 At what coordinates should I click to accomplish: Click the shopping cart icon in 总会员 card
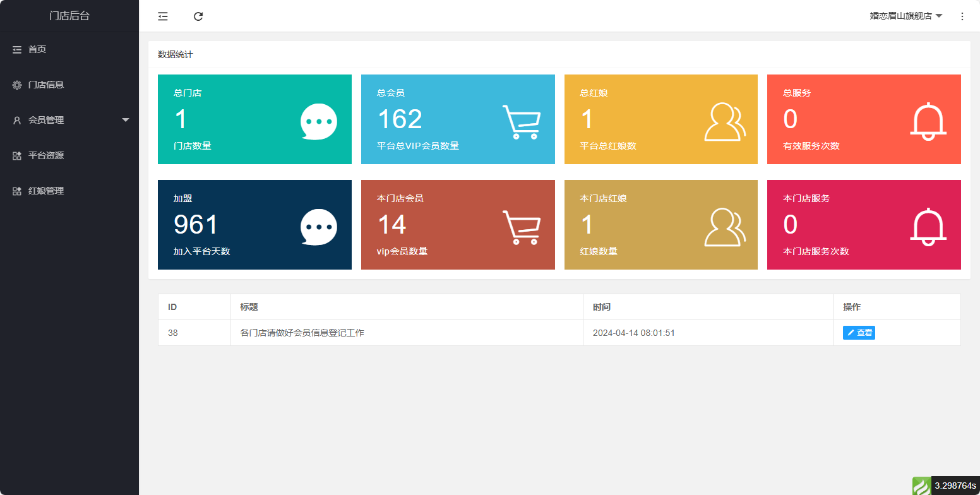point(522,122)
